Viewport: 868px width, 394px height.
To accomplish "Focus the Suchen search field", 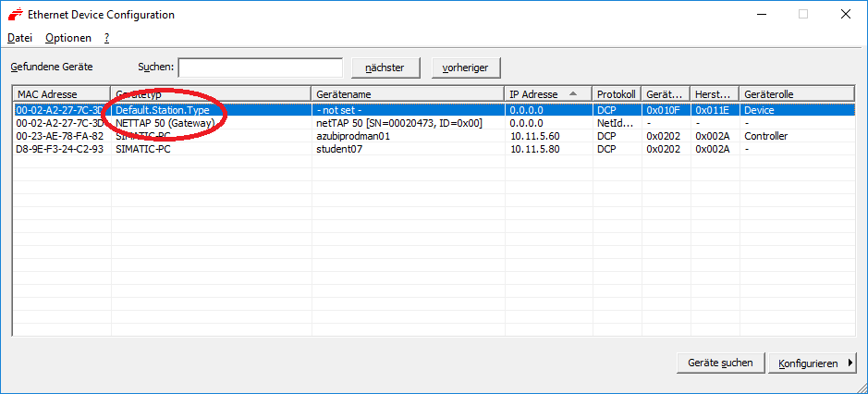I will [260, 68].
